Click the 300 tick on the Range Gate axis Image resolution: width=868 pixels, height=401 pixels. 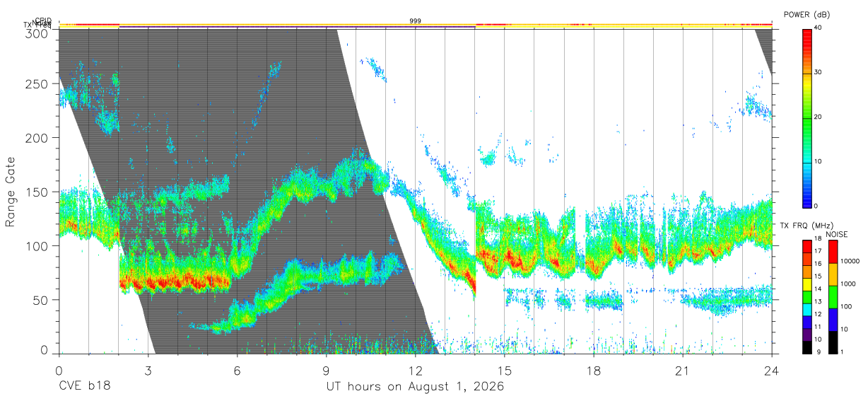click(x=38, y=33)
